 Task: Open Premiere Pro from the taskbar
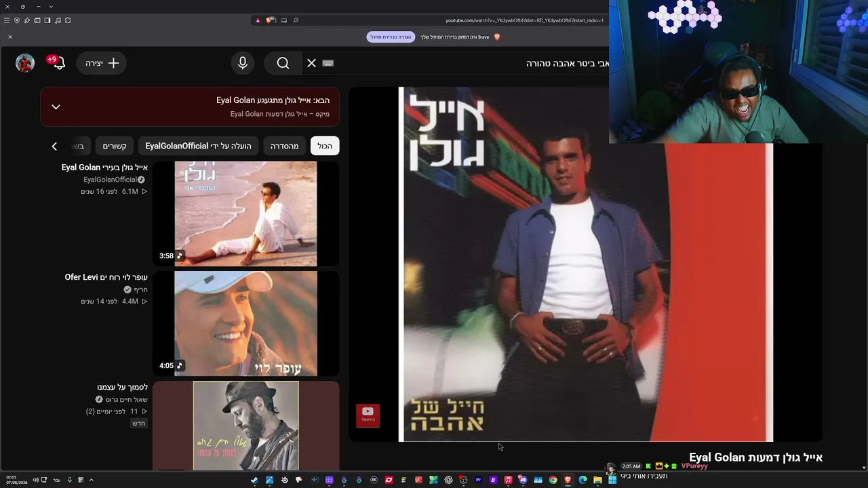(478, 480)
